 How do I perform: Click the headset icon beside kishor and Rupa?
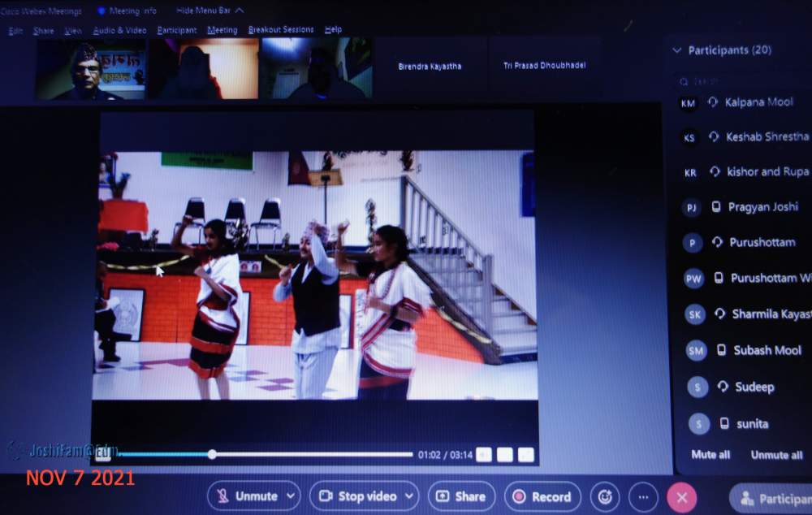(715, 171)
